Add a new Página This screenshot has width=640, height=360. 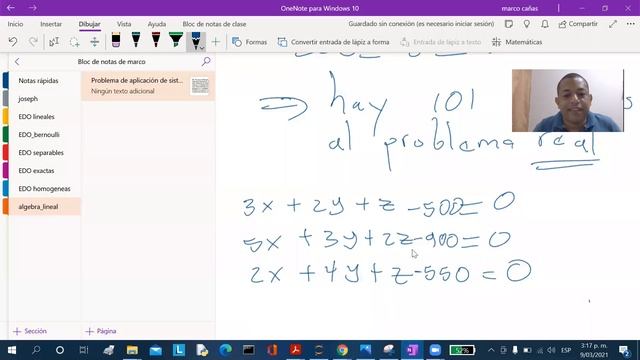point(100,331)
